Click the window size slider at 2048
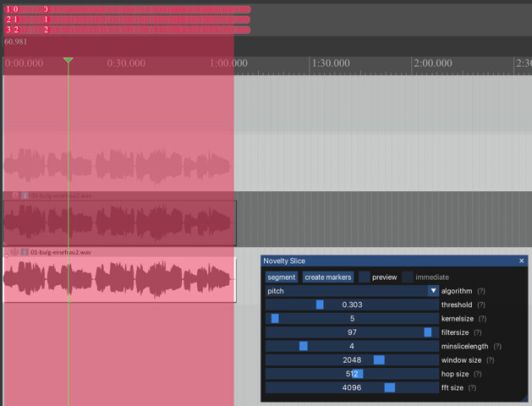The height and width of the screenshot is (406, 532). click(x=352, y=360)
